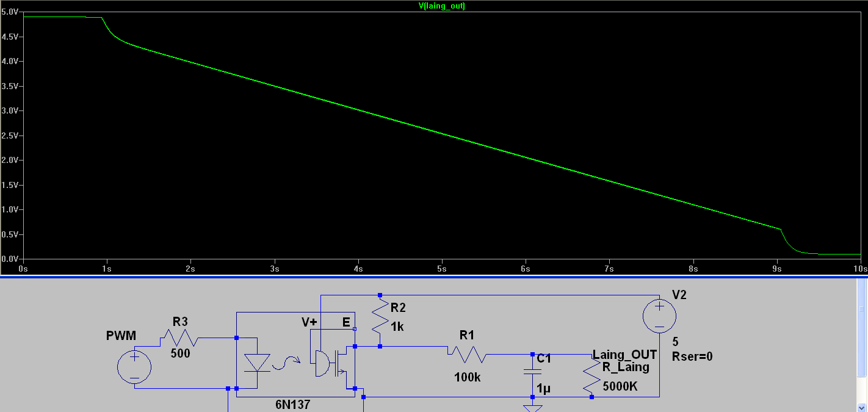The height and width of the screenshot is (412, 868).
Task: Click the 2.0V vertical axis label
Action: coord(9,160)
